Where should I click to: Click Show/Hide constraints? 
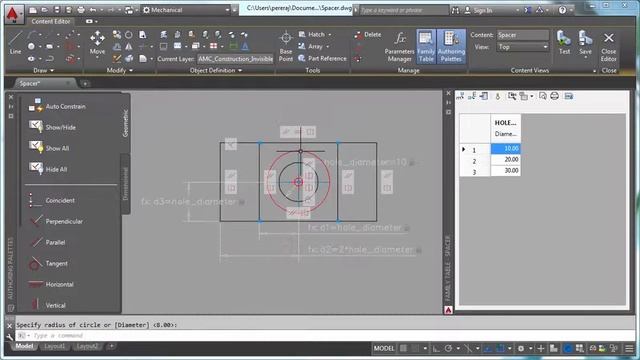tap(52, 127)
